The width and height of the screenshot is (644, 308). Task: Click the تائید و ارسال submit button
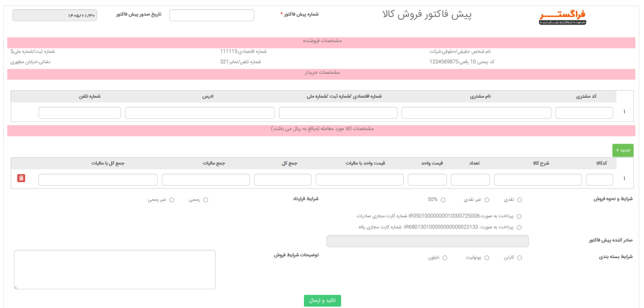[323, 300]
